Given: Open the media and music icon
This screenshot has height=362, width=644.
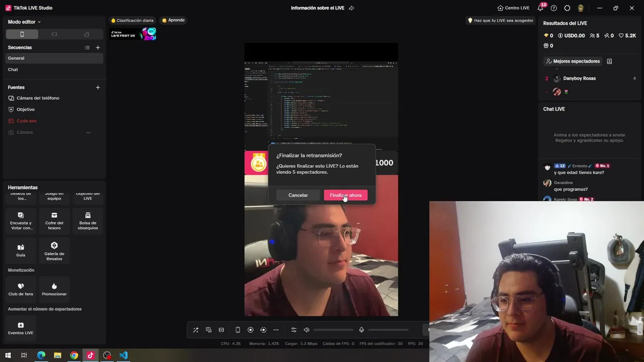Looking at the screenshot, I should [x=208, y=330].
